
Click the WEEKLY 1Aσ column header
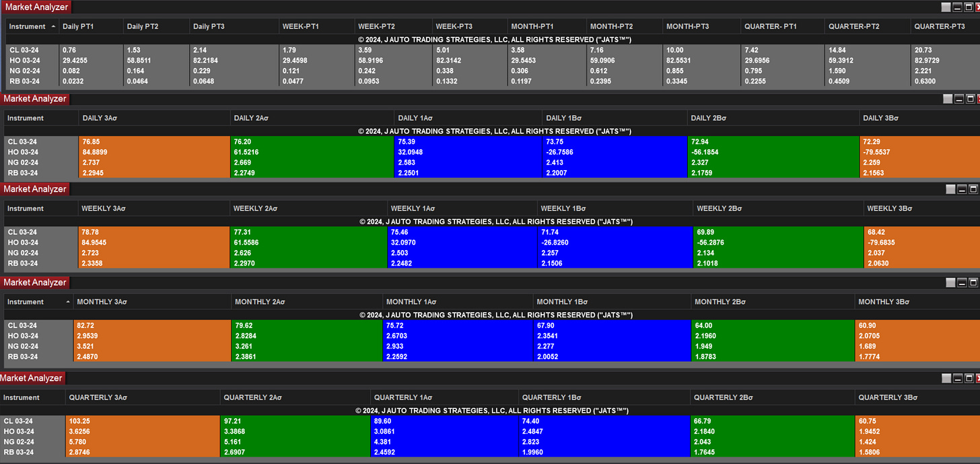[x=462, y=209]
